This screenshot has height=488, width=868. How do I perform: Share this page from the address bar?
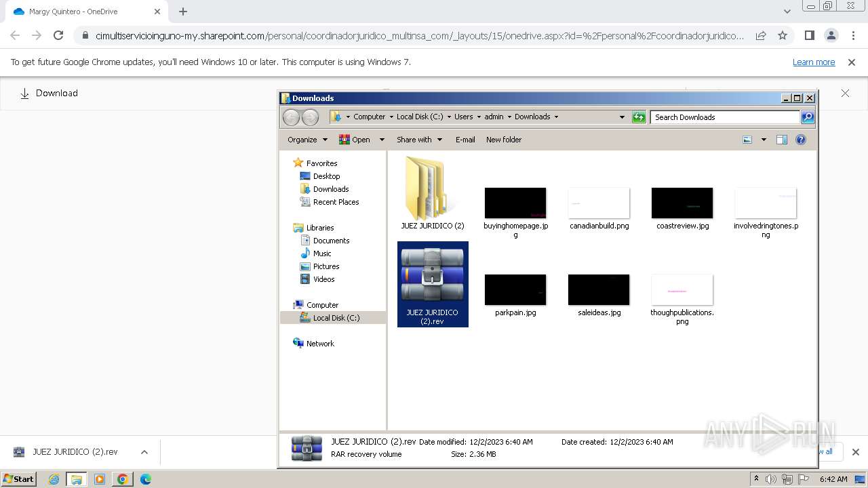coord(761,35)
